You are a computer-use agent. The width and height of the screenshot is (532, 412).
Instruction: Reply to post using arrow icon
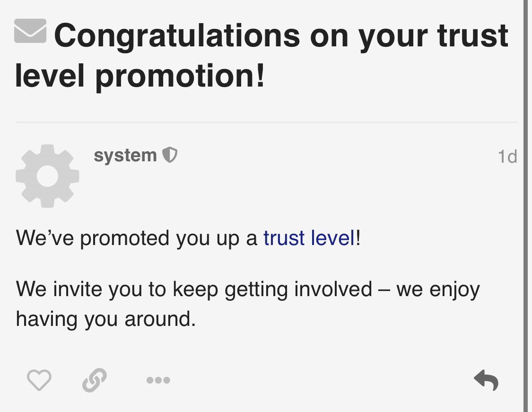(x=486, y=380)
